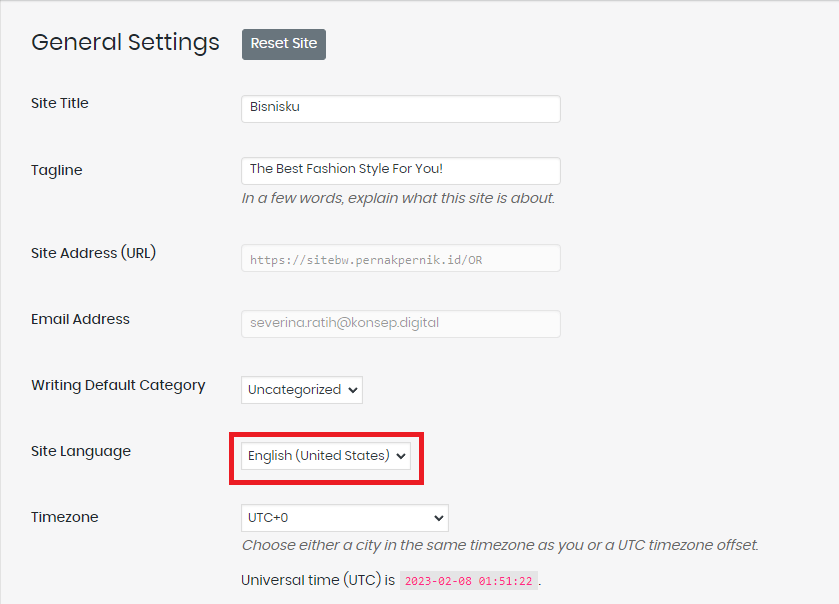Focus the Site Title field containing Bisnisku

[400, 109]
